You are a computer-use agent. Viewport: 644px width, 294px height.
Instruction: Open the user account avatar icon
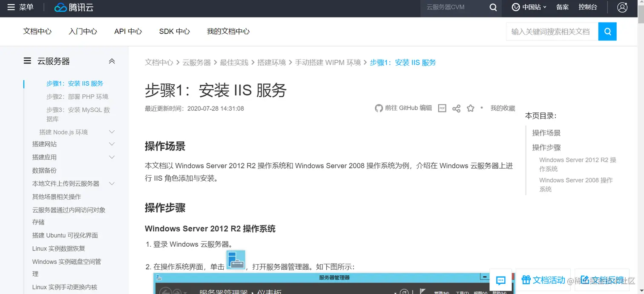point(622,7)
